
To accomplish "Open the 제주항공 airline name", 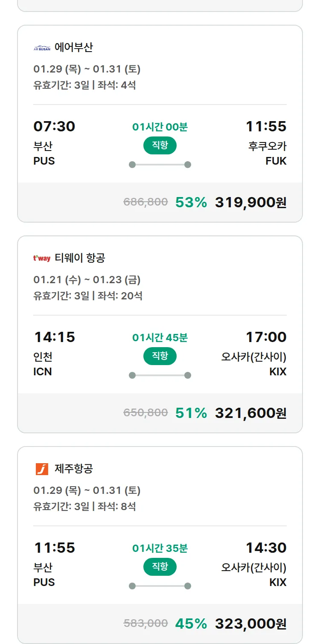I will click(x=74, y=469).
